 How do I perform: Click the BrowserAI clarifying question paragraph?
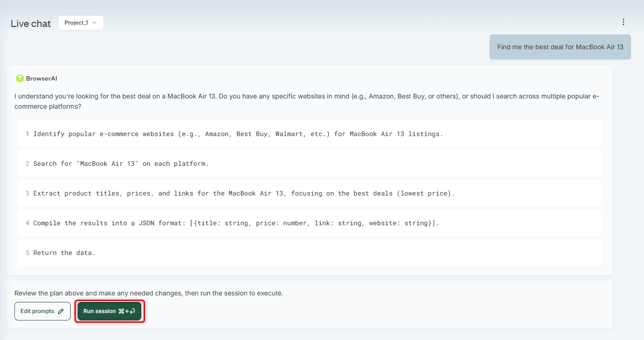tap(307, 101)
